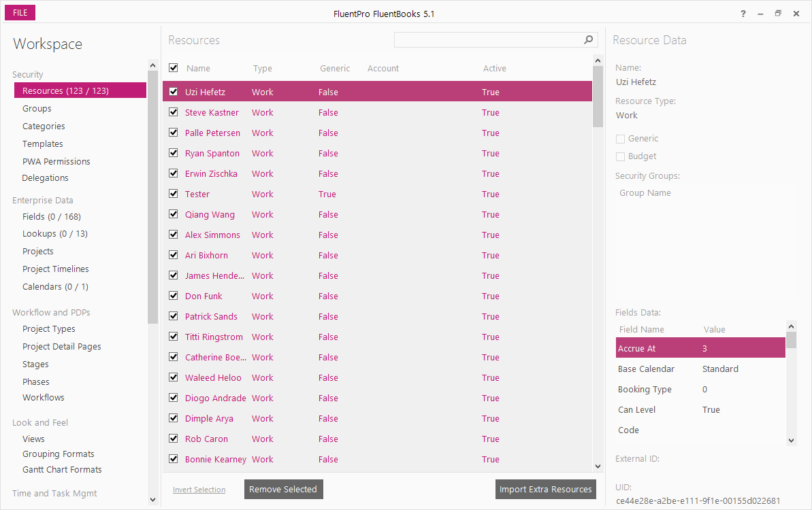This screenshot has height=510, width=812.
Task: Select the Qiang Wang resource row
Action: [378, 214]
